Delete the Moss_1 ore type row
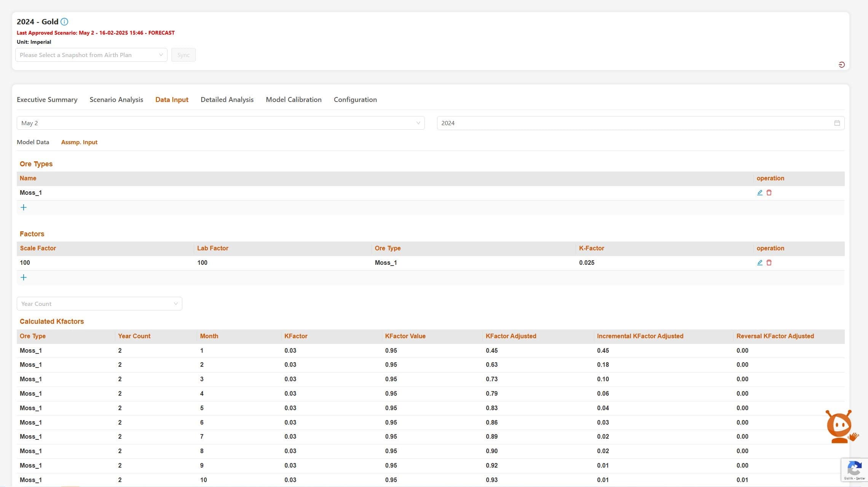Image resolution: width=868 pixels, height=487 pixels. tap(769, 193)
